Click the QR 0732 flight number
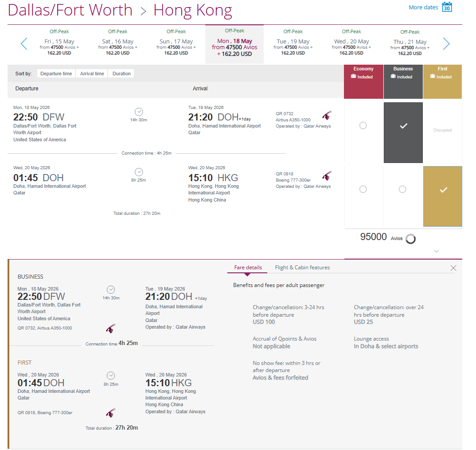This screenshot has width=476, height=450. pyautogui.click(x=285, y=113)
